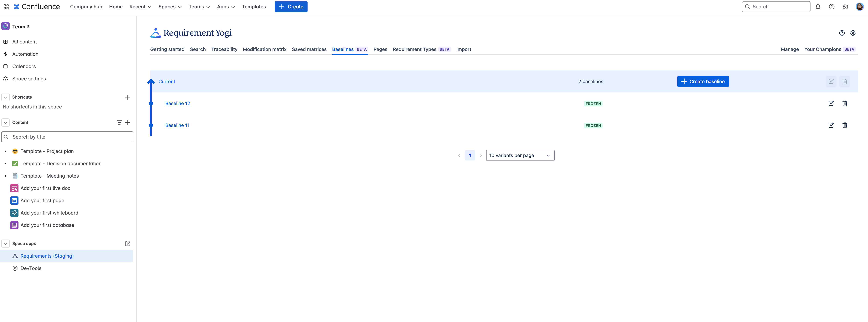The width and height of the screenshot is (868, 322).
Task: Open Baseline 12 link
Action: pyautogui.click(x=178, y=103)
